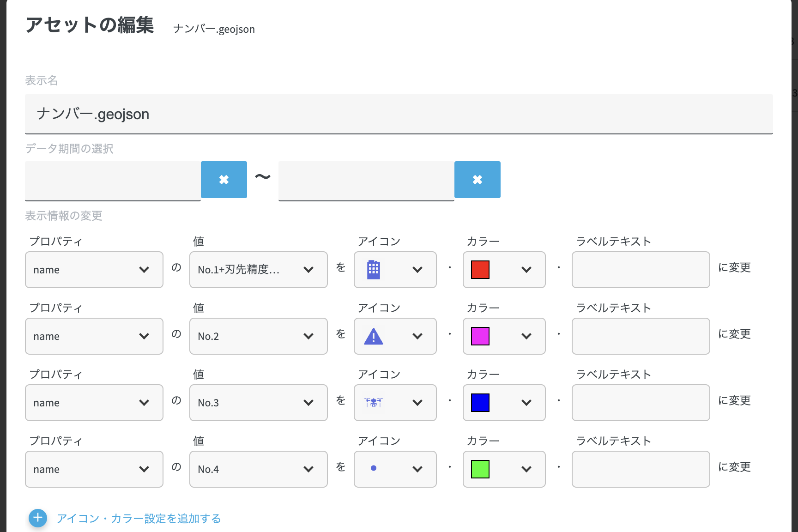Pick the magenta color swatch for No.2

click(x=480, y=336)
